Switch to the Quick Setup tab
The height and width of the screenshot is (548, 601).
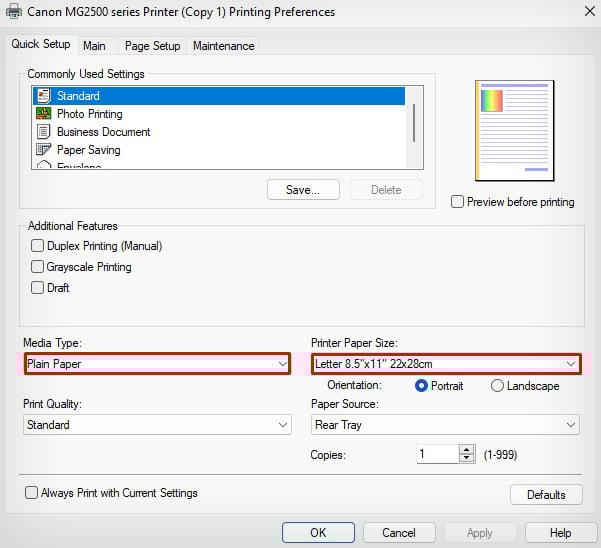pos(41,44)
